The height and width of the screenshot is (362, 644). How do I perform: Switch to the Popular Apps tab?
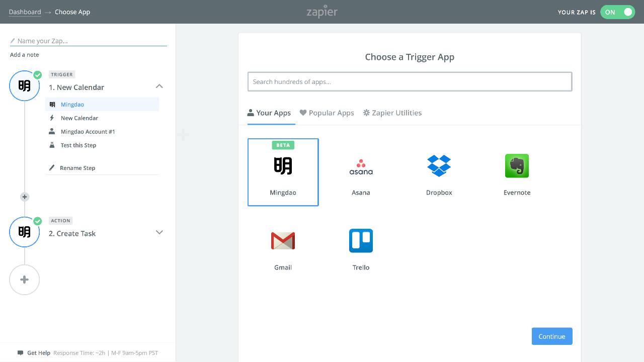click(x=327, y=113)
